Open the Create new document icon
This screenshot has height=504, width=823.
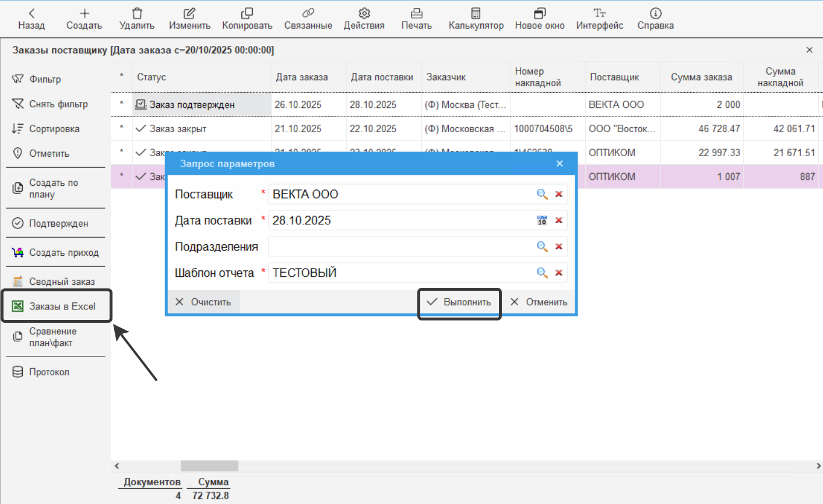click(x=85, y=13)
